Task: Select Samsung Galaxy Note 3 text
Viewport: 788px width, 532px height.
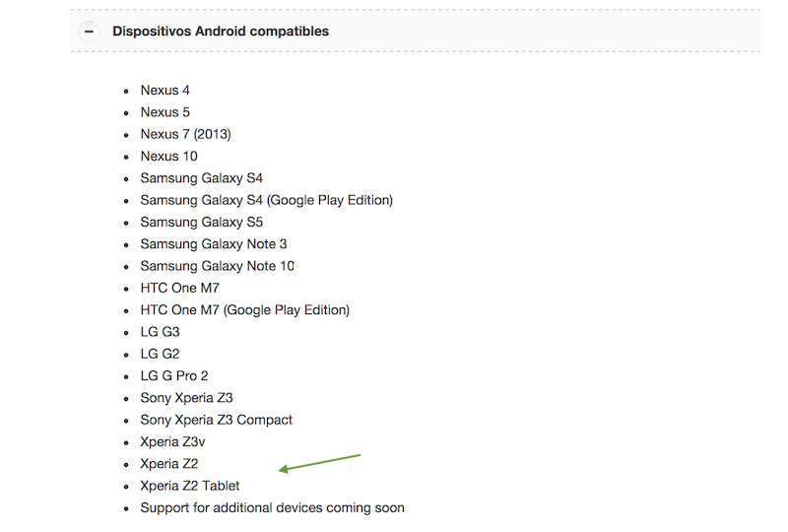Action: (x=214, y=243)
